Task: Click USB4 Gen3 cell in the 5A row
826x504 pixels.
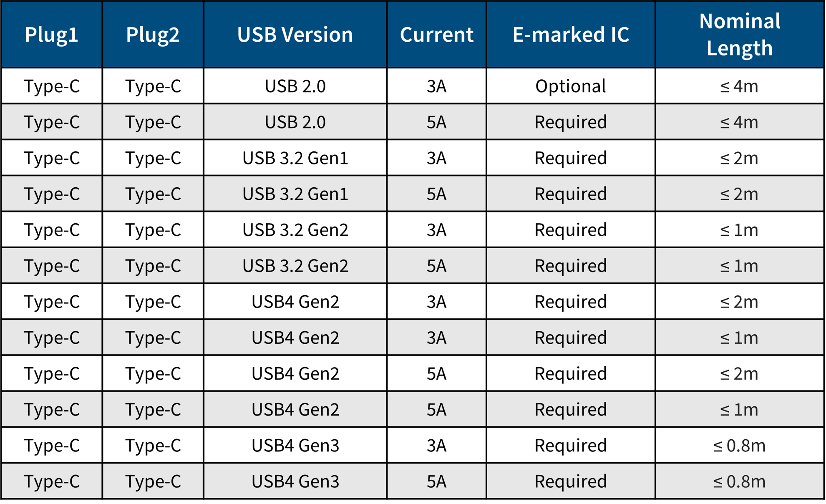Action: pyautogui.click(x=295, y=481)
